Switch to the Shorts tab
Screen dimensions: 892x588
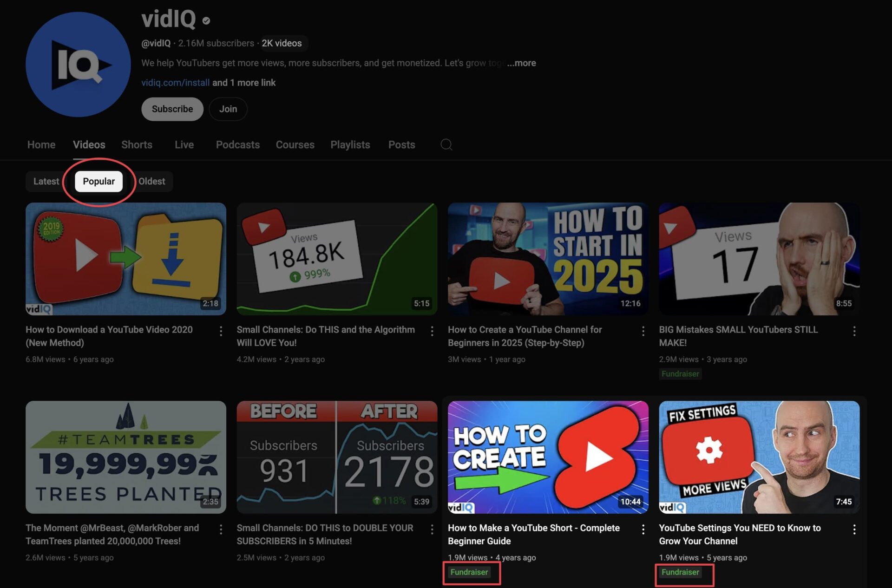[137, 145]
